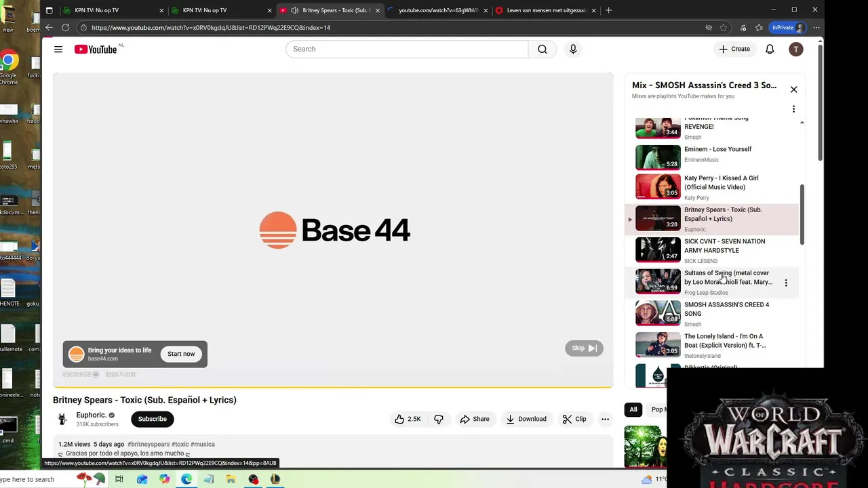
Task: Open Microsoft Edge from the taskbar
Action: pyautogui.click(x=186, y=479)
